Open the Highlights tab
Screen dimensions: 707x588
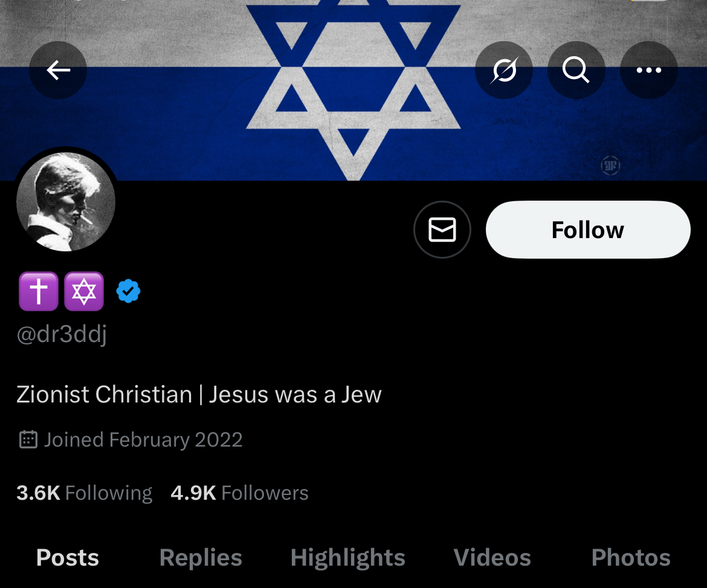click(347, 557)
